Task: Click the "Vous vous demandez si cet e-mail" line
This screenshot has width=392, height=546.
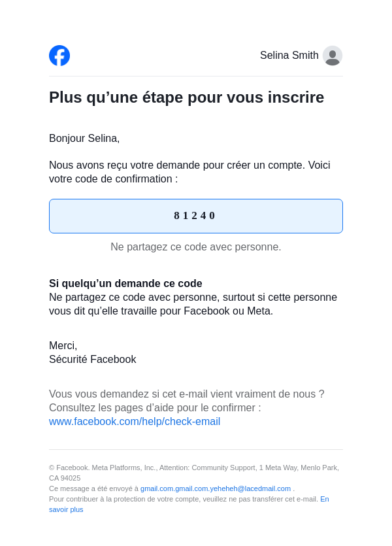Action: click(x=186, y=394)
